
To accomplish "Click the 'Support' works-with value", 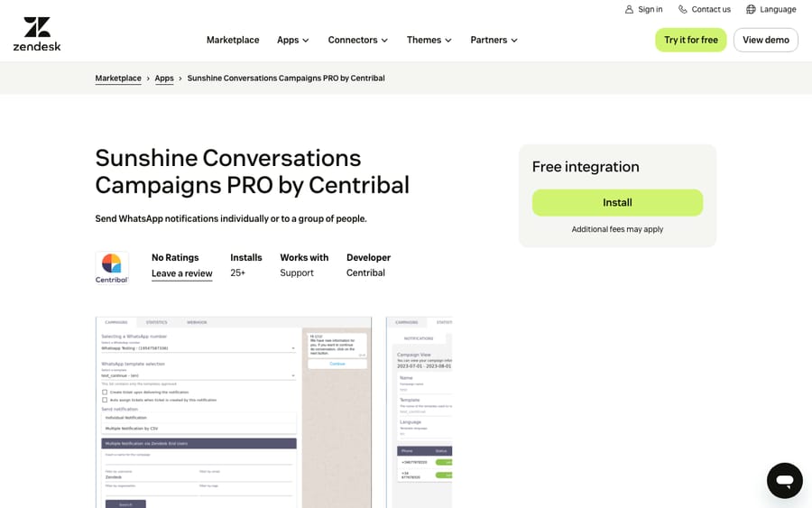I will [297, 272].
